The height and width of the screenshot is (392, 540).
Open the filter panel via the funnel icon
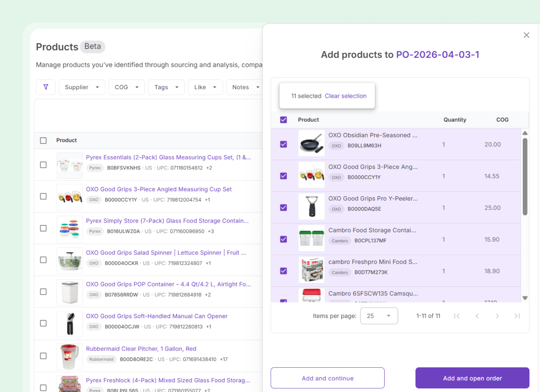45,87
